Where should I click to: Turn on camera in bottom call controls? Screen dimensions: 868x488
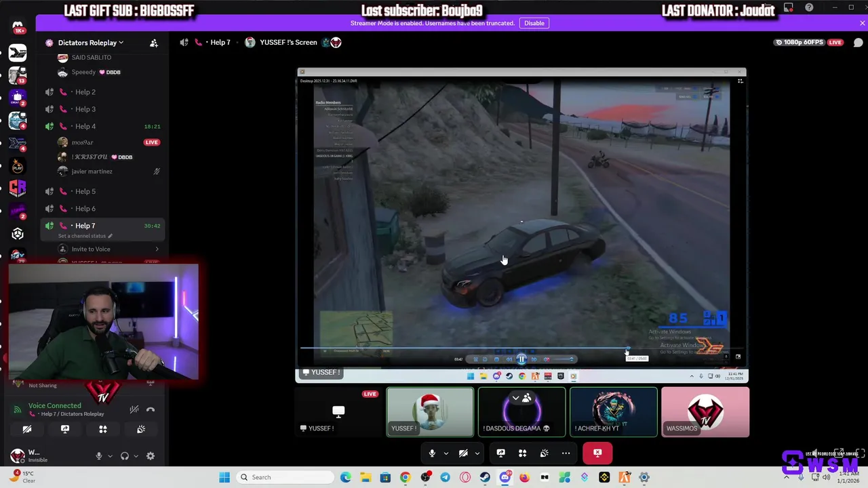(463, 453)
